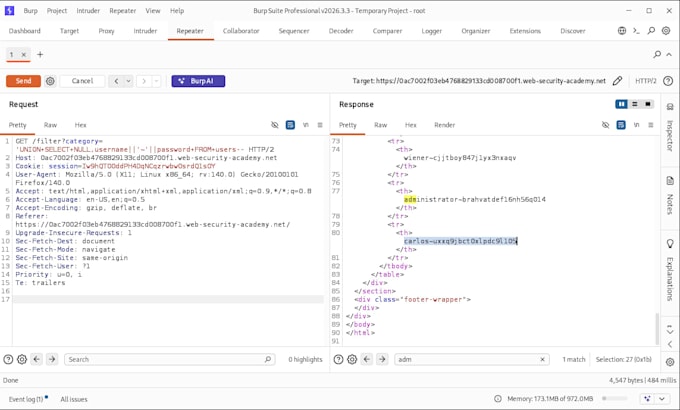Open the Render tab in Response

[x=445, y=125]
